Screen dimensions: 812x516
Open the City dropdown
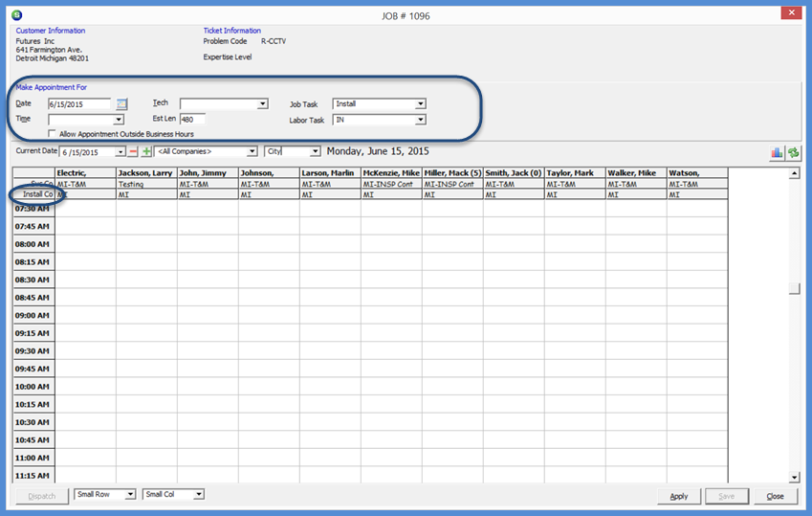pos(315,151)
